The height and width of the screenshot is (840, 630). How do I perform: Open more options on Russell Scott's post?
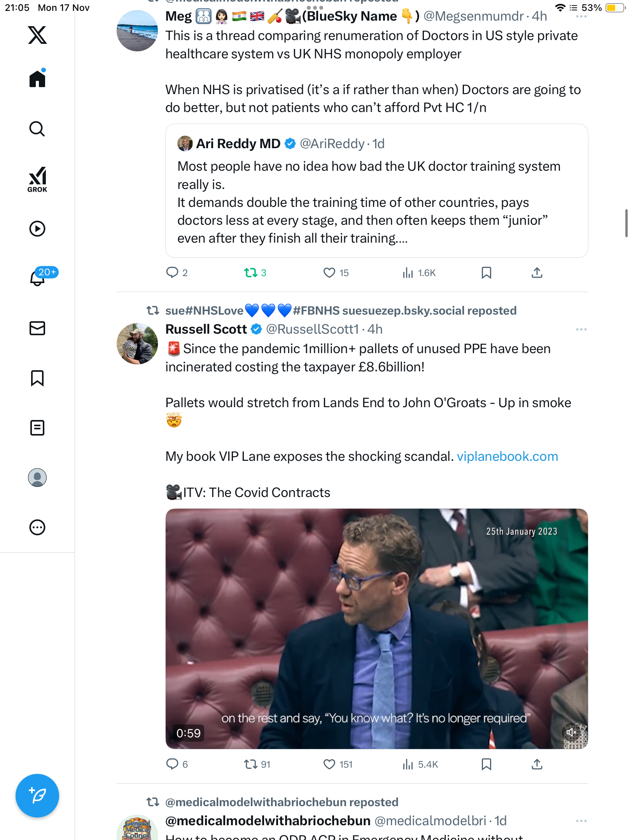[x=581, y=329]
